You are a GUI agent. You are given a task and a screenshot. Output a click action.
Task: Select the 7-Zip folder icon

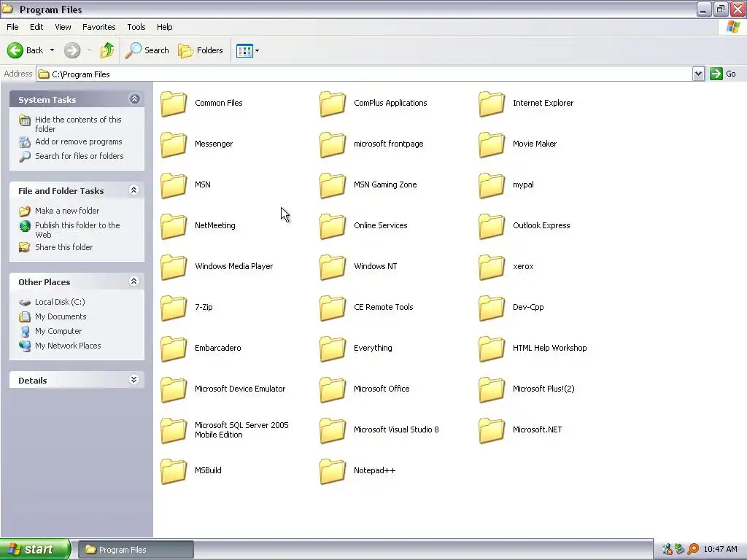pyautogui.click(x=174, y=308)
